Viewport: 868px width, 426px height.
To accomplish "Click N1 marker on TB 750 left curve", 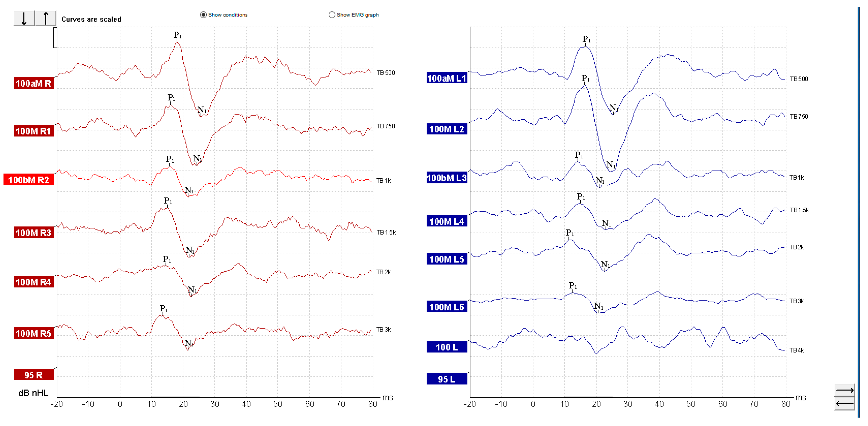I will tap(611, 165).
